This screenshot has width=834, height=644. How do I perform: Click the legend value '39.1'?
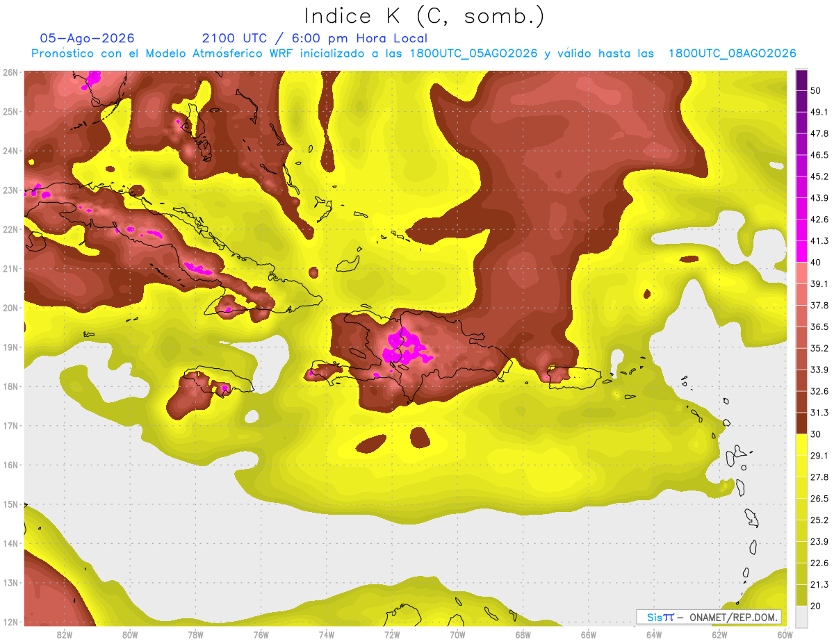click(820, 283)
